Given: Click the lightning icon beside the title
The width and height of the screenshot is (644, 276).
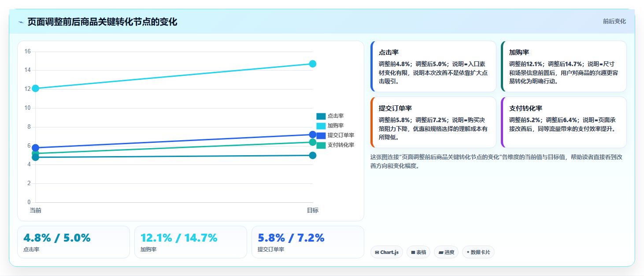Looking at the screenshot, I should pyautogui.click(x=21, y=22).
